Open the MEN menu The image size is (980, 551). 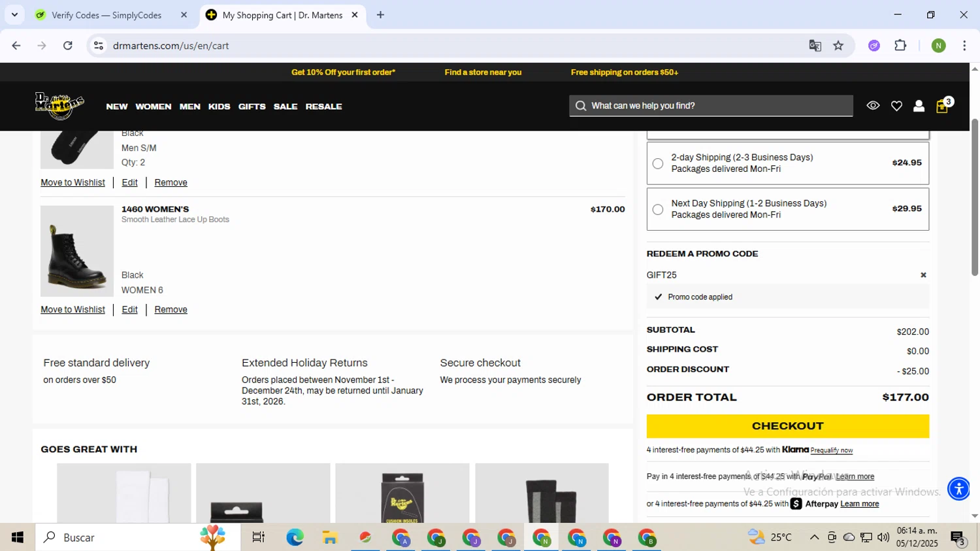[190, 107]
